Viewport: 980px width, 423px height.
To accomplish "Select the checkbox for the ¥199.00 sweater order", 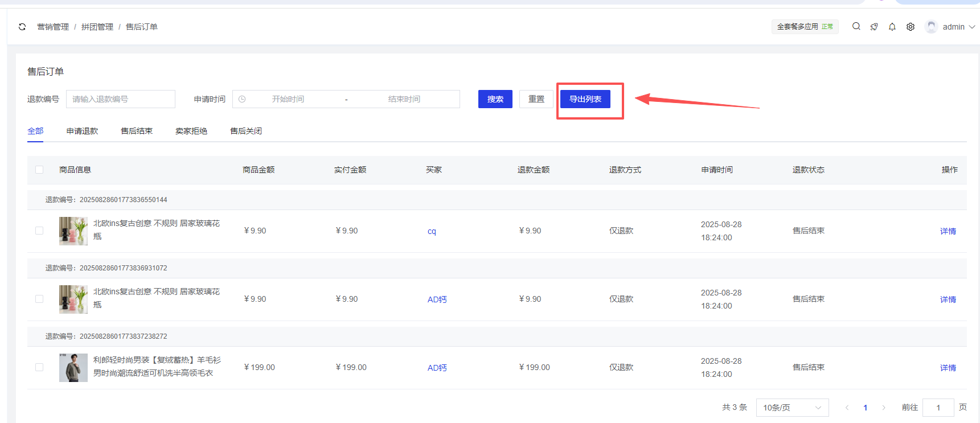I will 39,367.
